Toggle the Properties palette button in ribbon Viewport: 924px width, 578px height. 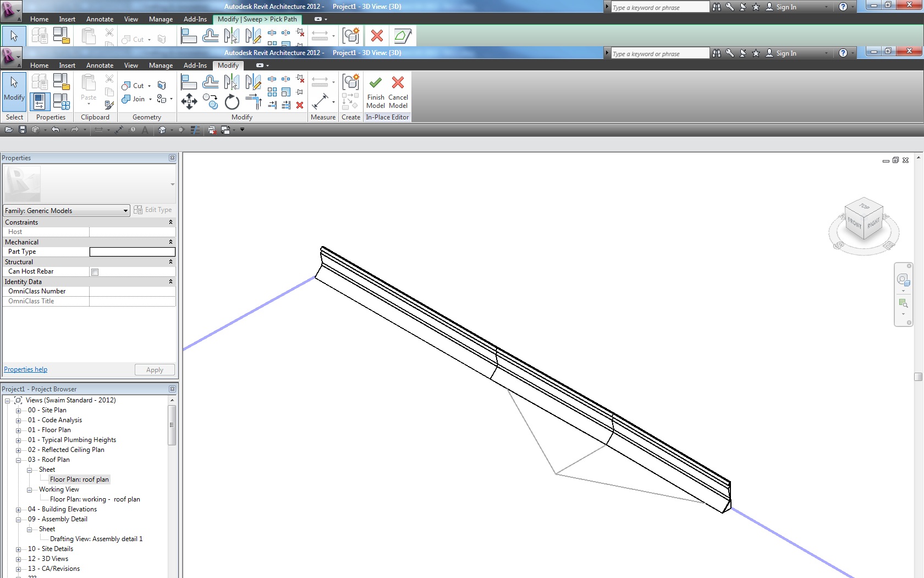tap(39, 102)
